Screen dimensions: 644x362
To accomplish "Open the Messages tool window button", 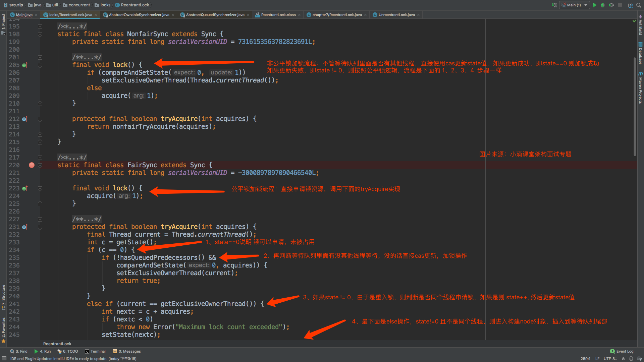I will (x=127, y=351).
